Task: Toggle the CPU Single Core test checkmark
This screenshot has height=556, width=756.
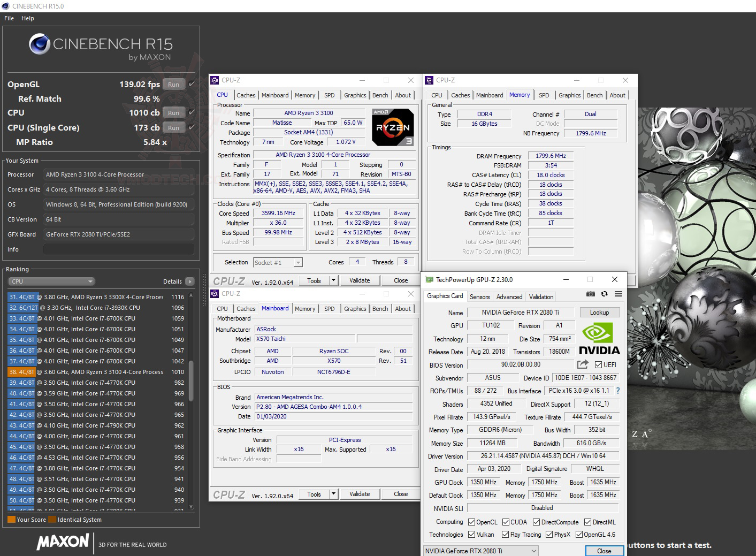Action: coord(192,127)
